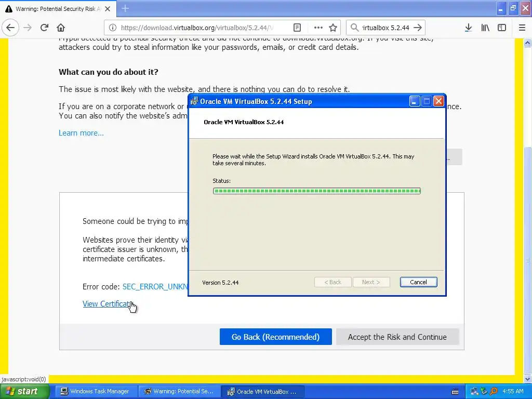
Task: Click the disabled Back button in setup
Action: point(332,282)
